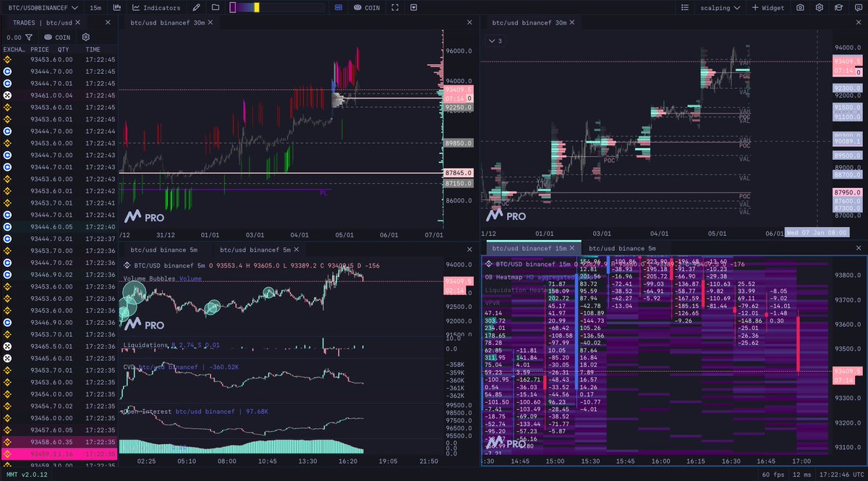Open the BTC/USD@BINANCEF symbol selector
868x481 pixels.
43,7
